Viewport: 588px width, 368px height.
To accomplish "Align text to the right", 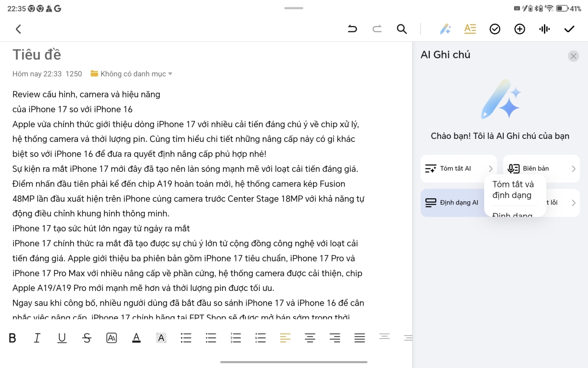I will click(335, 338).
